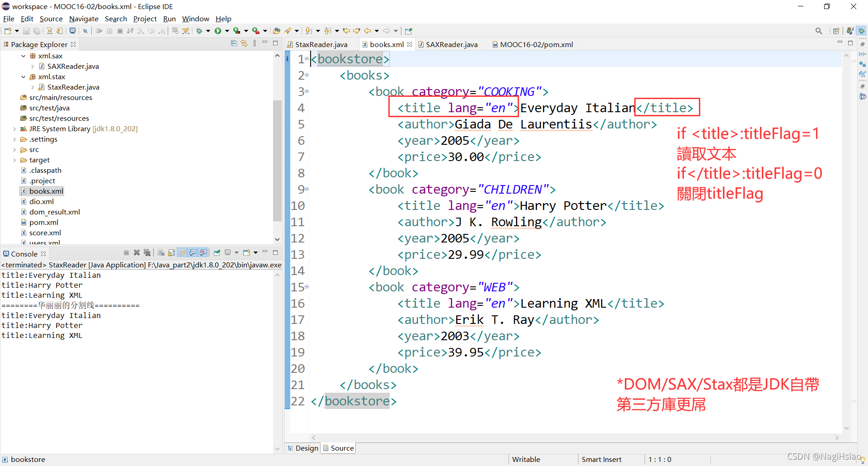868x466 pixels.
Task: Click Remove All Terminated Launches icon
Action: (x=147, y=252)
